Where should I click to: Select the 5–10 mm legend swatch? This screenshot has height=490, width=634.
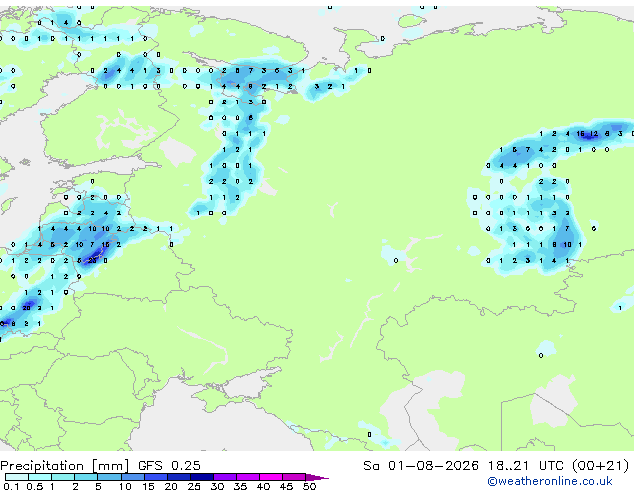pos(109,477)
